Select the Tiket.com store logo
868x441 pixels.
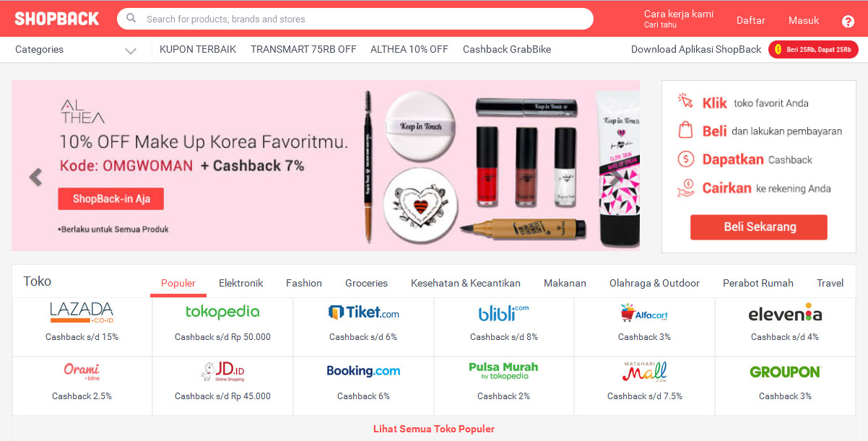click(x=363, y=313)
